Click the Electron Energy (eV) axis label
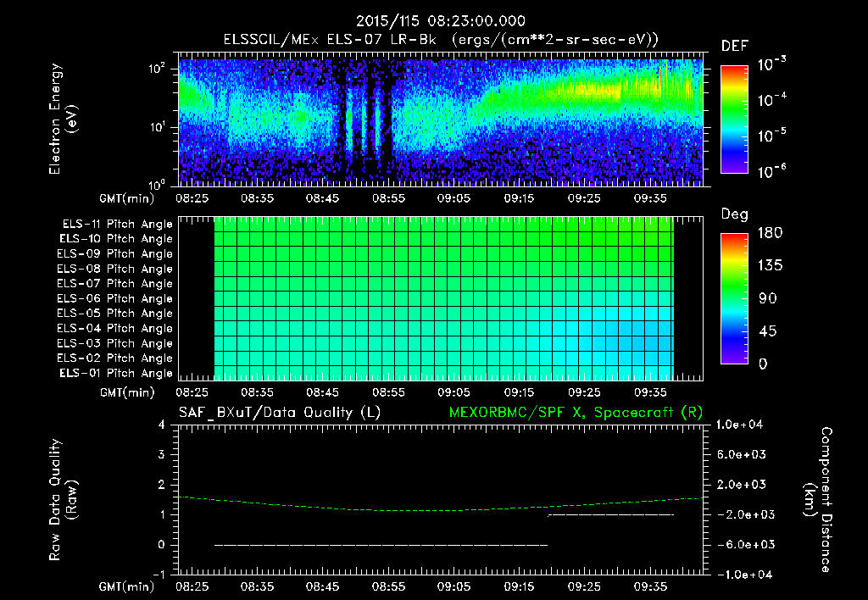 (63, 119)
